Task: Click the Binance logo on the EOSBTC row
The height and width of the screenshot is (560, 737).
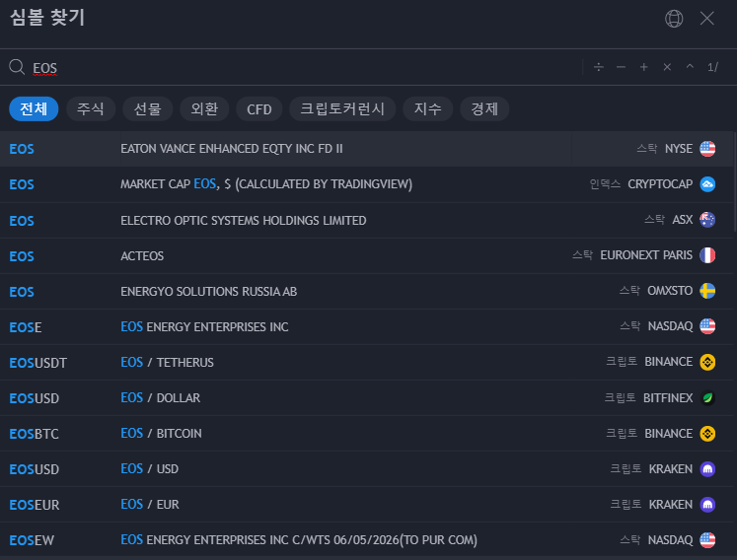Action: [707, 433]
